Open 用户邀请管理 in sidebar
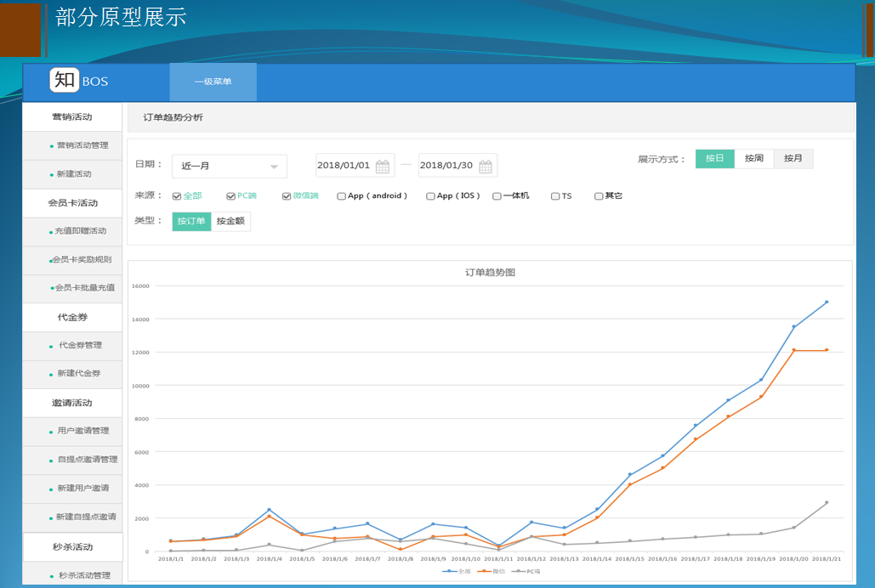 pos(72,432)
